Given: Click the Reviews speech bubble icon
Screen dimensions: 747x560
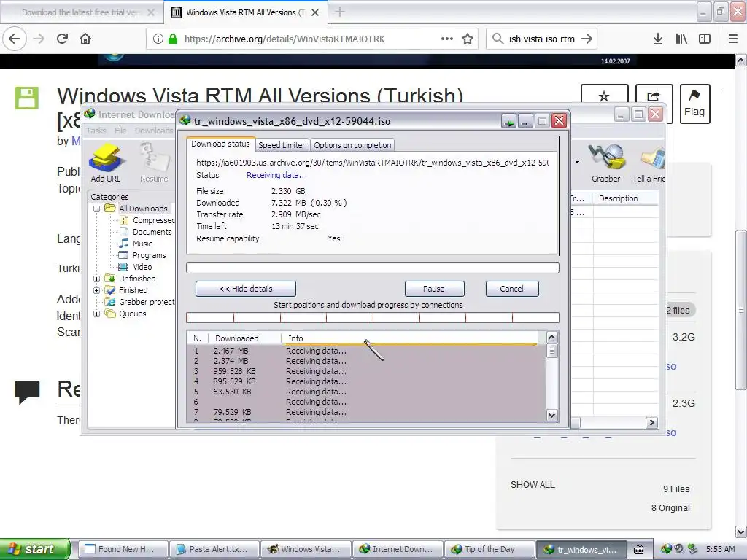Looking at the screenshot, I should pos(27,392).
